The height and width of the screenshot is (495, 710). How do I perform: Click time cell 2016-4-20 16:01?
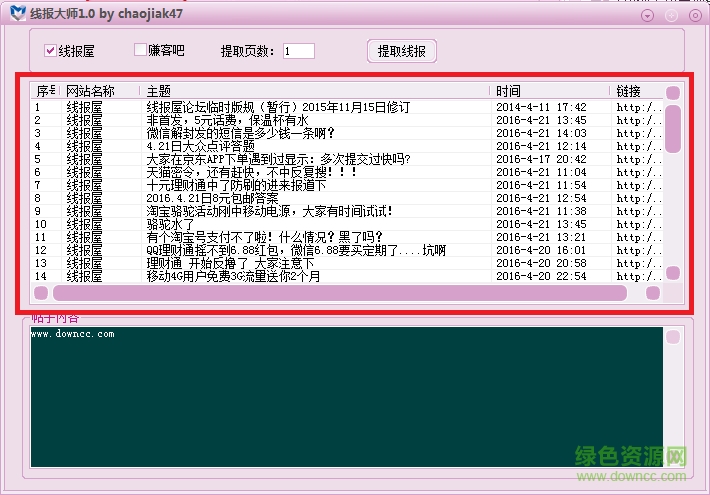[541, 250]
